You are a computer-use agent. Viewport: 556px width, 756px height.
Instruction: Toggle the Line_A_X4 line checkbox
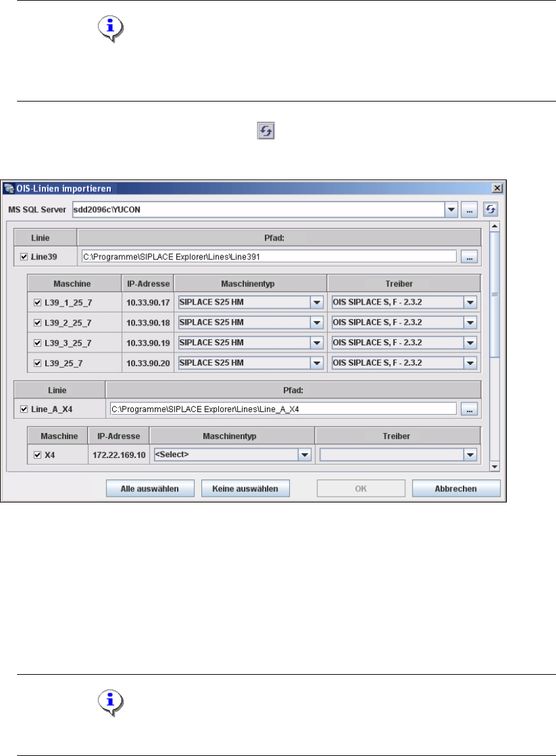tap(24, 409)
